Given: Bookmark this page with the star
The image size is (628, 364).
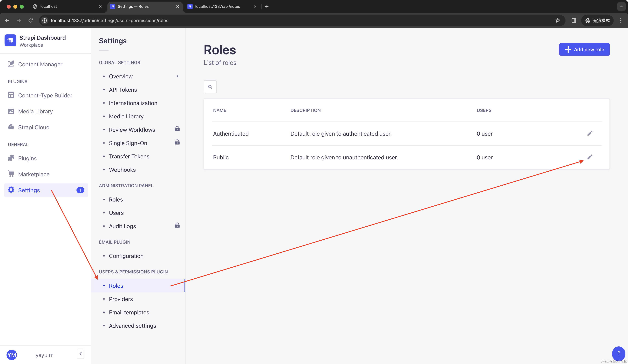Looking at the screenshot, I should point(558,20).
